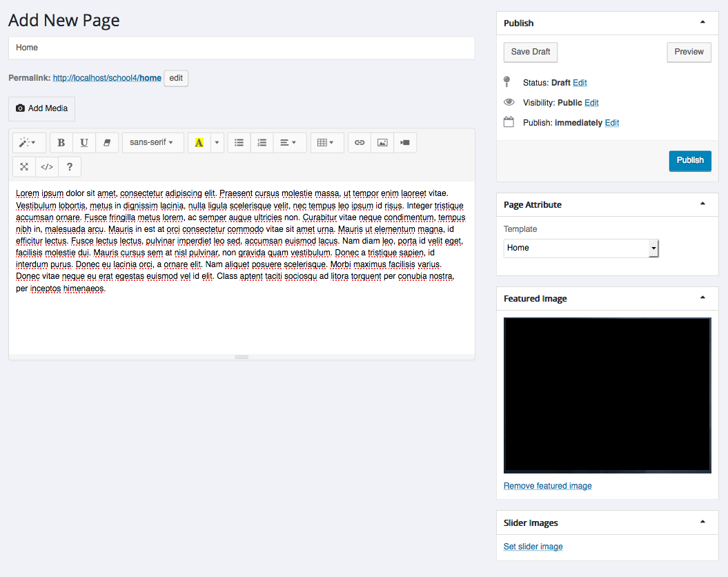Image resolution: width=728 pixels, height=577 pixels.
Task: Click the page title field containing Home
Action: (x=242, y=48)
